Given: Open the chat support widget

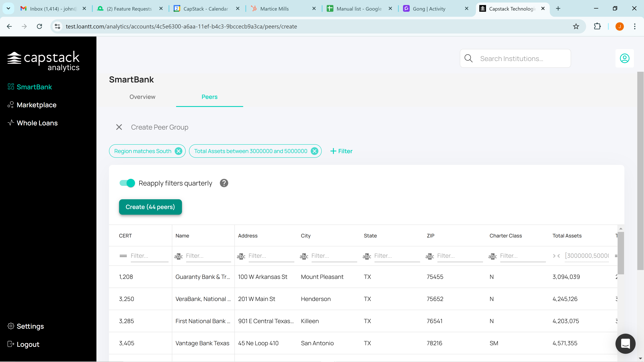Looking at the screenshot, I should (625, 344).
